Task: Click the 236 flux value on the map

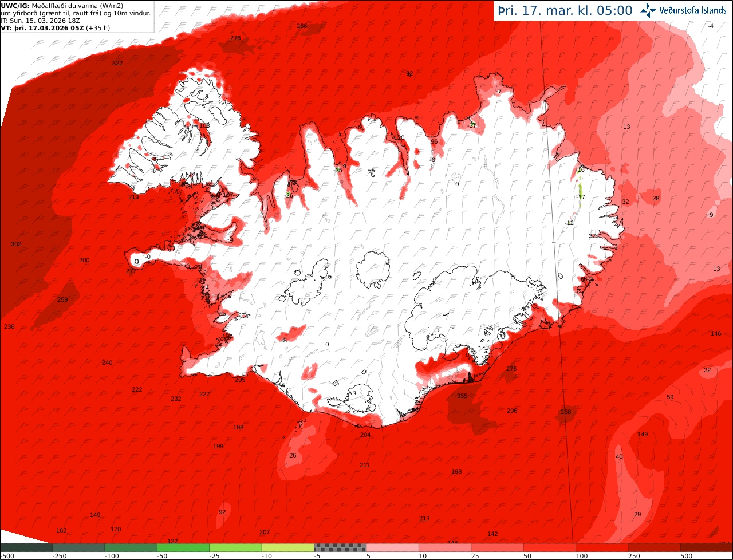Action: pos(9,326)
